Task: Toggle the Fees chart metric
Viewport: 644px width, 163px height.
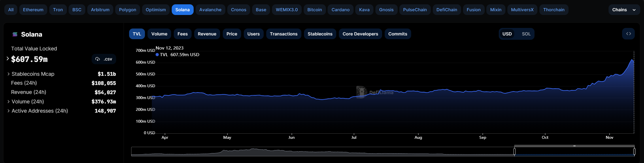Action: pyautogui.click(x=182, y=34)
